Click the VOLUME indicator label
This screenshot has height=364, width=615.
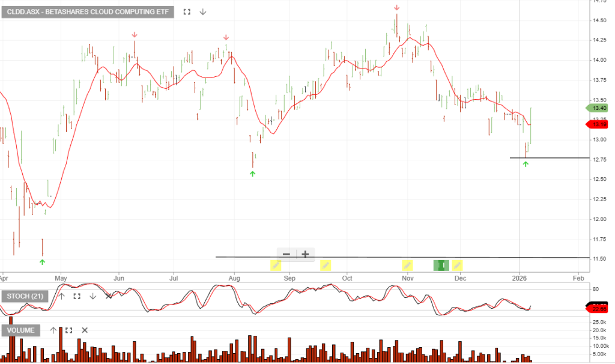pos(22,330)
